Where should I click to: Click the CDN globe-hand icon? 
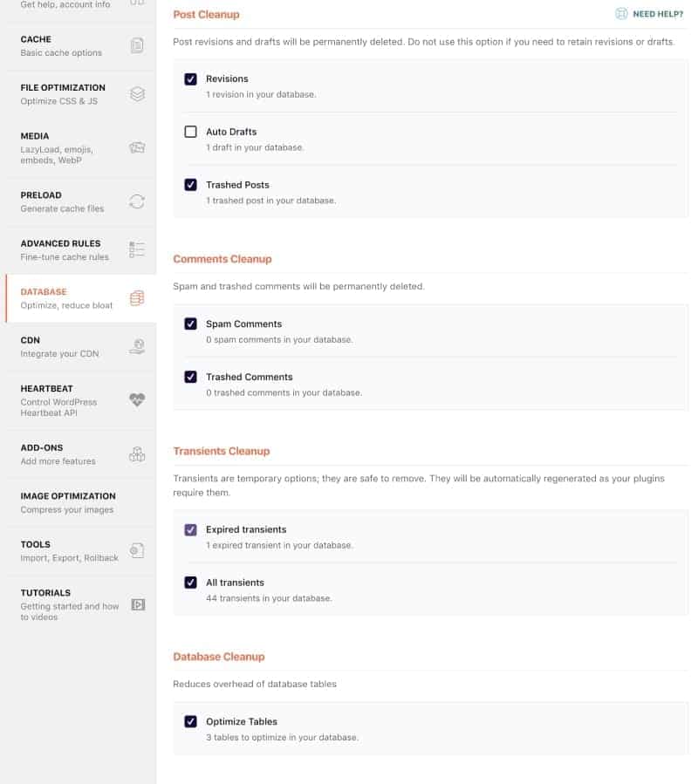click(137, 347)
